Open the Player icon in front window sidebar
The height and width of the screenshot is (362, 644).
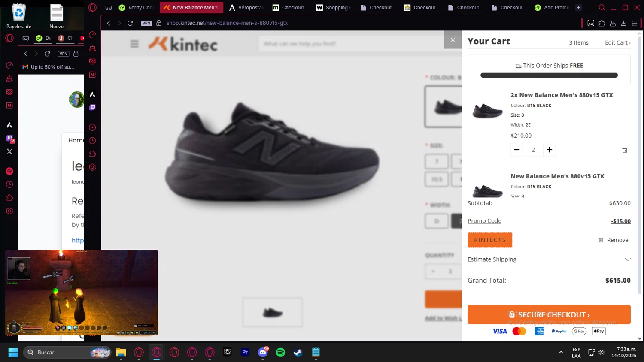pos(92,127)
